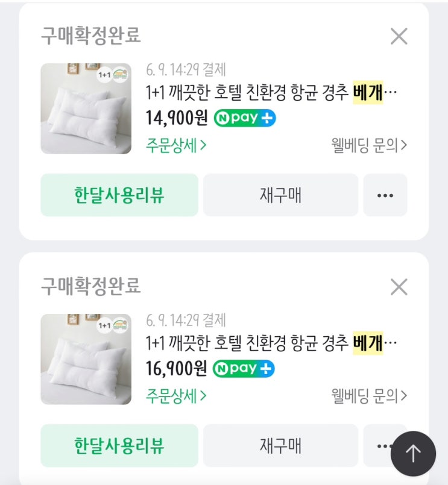Open 주문상세 for the 16,900원 order
Image resolution: width=448 pixels, height=485 pixels.
pos(176,396)
